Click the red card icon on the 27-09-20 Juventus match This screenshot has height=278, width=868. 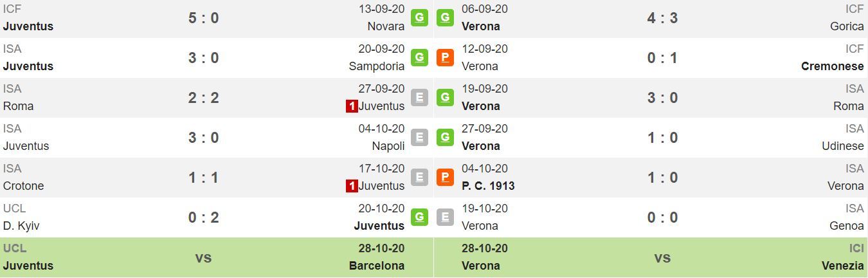pos(352,106)
